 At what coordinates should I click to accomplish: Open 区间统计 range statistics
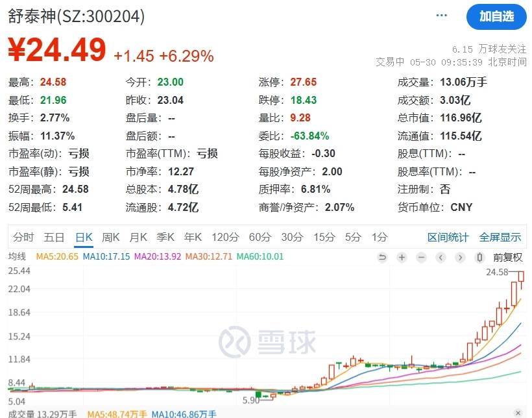pyautogui.click(x=448, y=238)
